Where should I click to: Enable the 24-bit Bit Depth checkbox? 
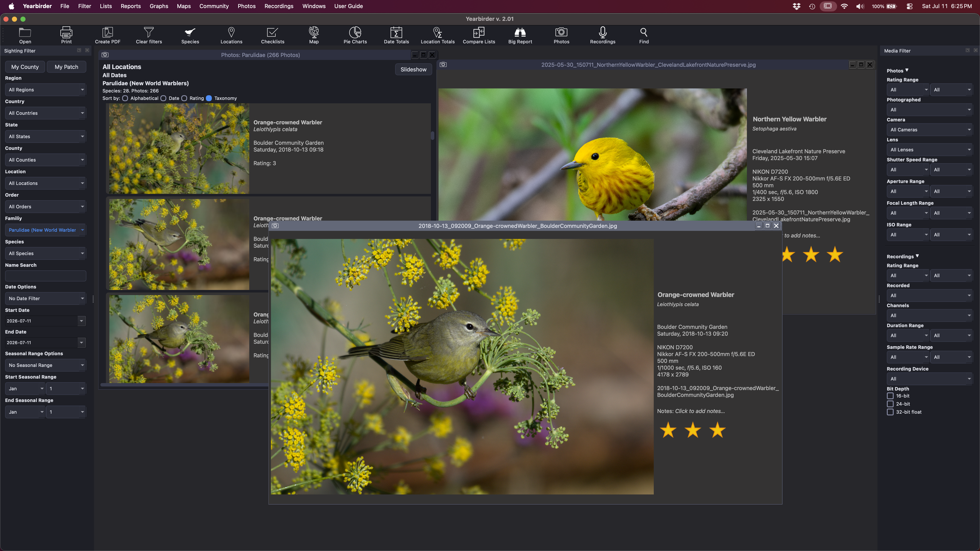(x=890, y=404)
